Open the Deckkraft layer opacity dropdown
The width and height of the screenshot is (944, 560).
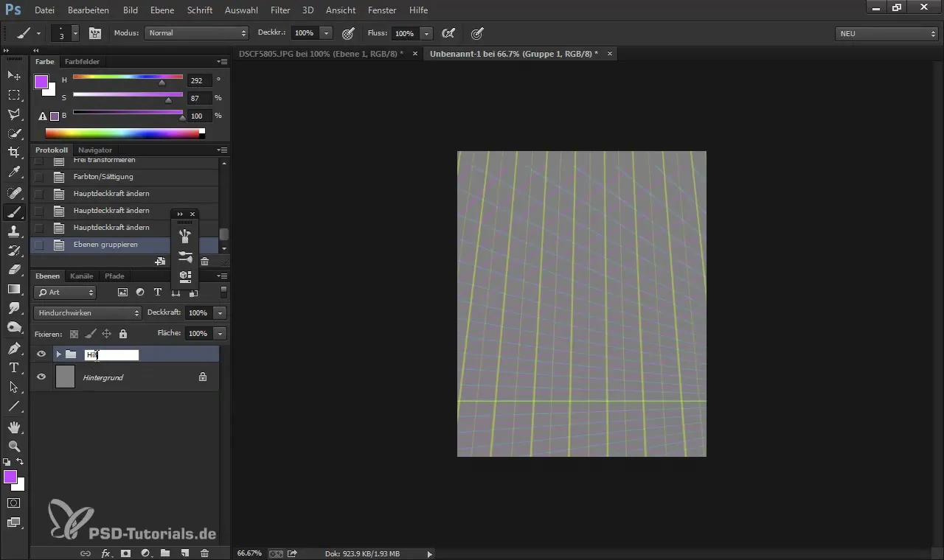point(220,313)
